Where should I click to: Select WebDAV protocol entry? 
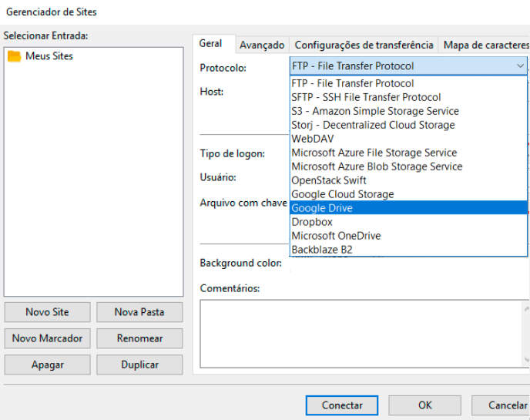point(312,139)
